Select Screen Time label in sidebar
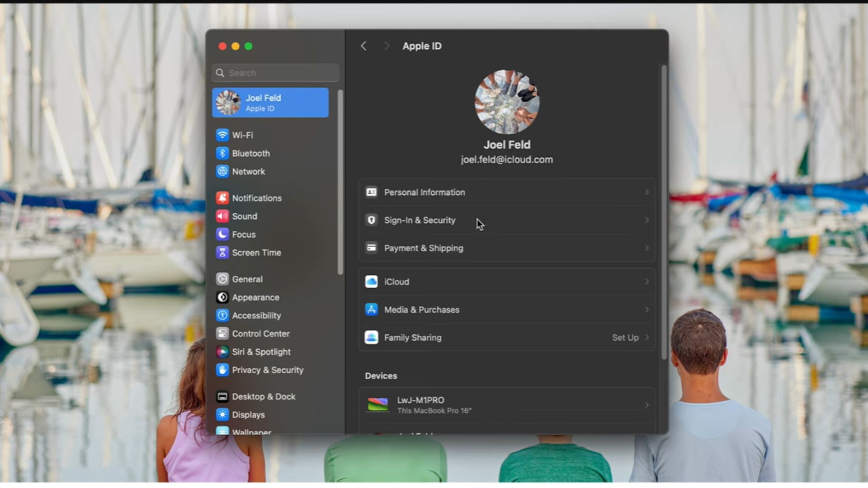This screenshot has height=488, width=868. (256, 253)
